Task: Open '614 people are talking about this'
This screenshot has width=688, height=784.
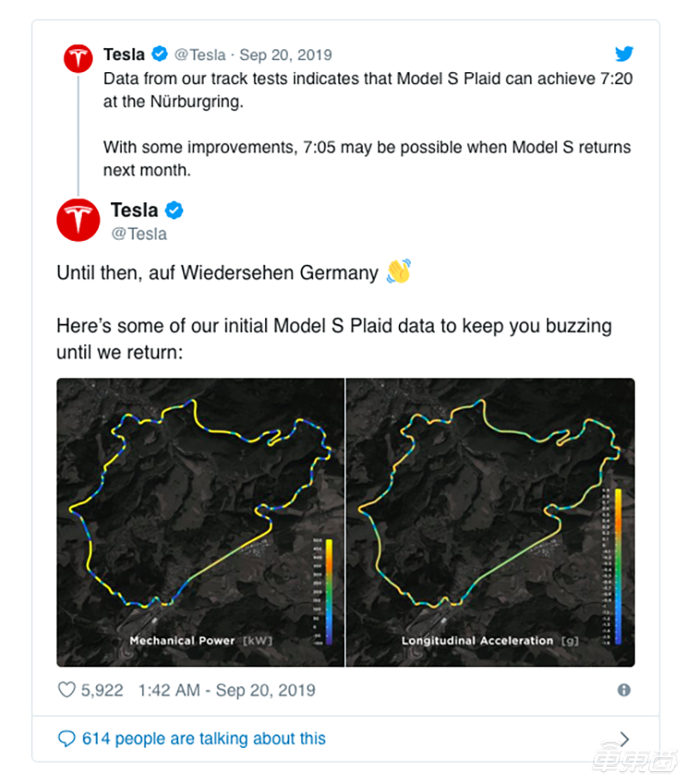Action: [x=204, y=738]
